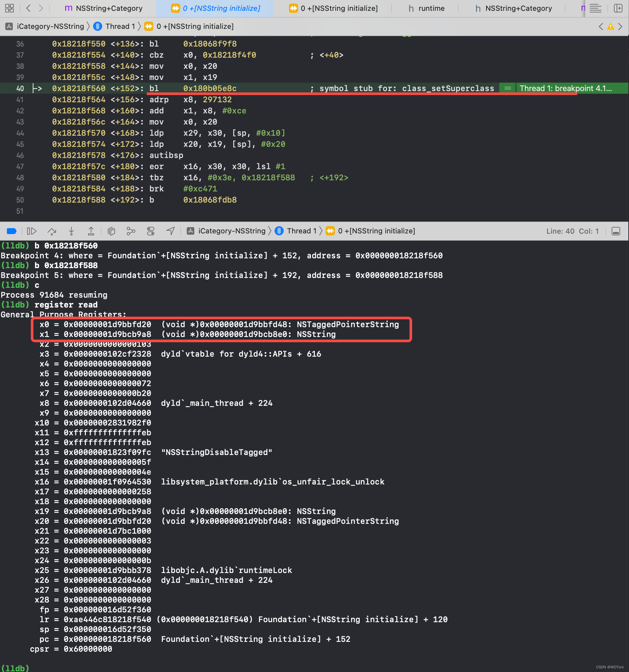Click the "Thread 1: breakpoint 4.1..." annotation
This screenshot has width=629, height=672.
[565, 88]
